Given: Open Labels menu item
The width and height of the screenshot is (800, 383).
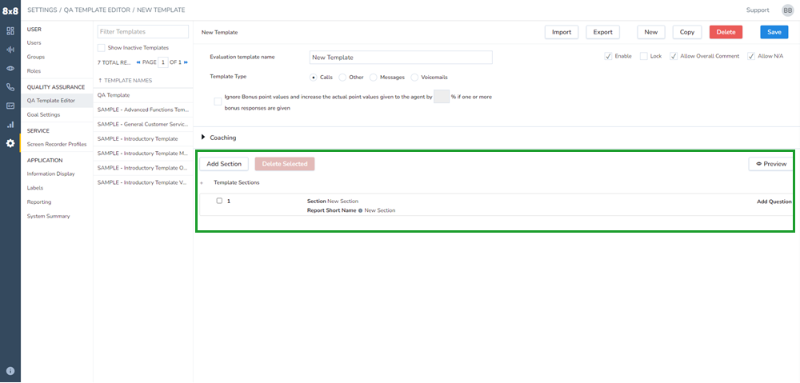Looking at the screenshot, I should (35, 188).
